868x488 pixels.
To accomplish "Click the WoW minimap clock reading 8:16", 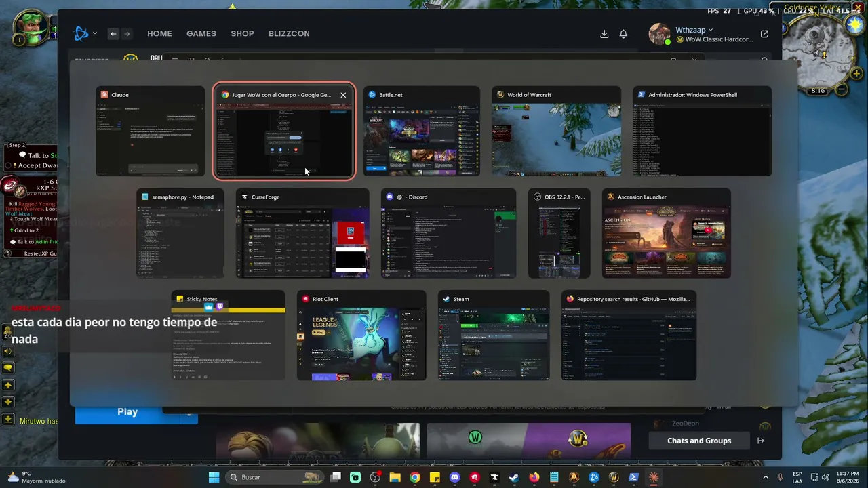I will tap(818, 91).
